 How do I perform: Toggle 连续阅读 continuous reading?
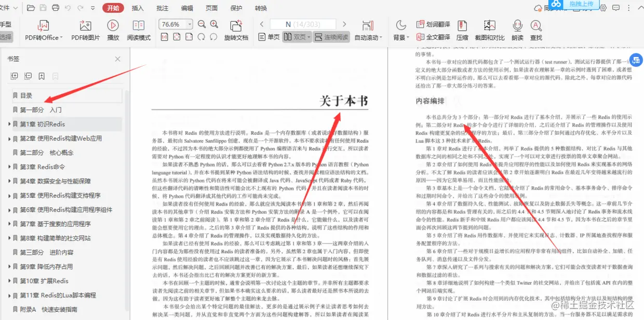point(331,37)
